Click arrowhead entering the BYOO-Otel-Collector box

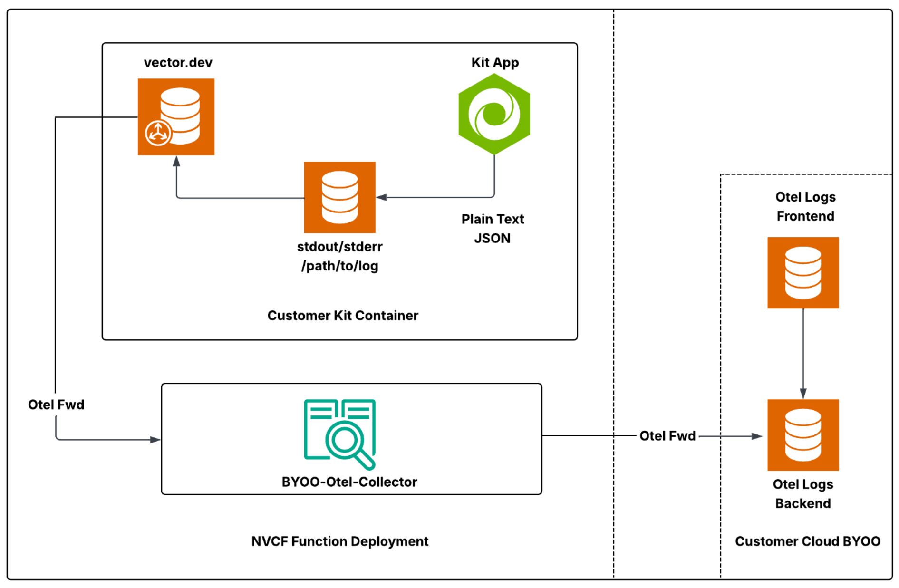click(x=155, y=440)
